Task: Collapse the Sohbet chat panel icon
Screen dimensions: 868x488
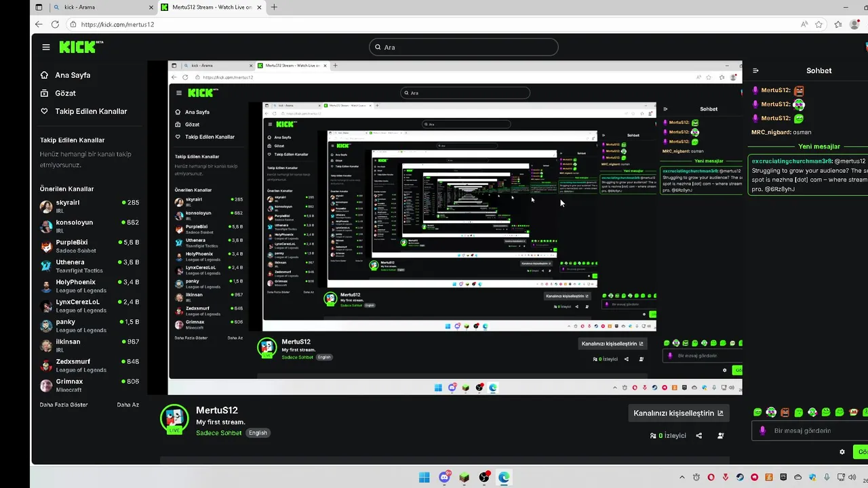Action: point(755,70)
